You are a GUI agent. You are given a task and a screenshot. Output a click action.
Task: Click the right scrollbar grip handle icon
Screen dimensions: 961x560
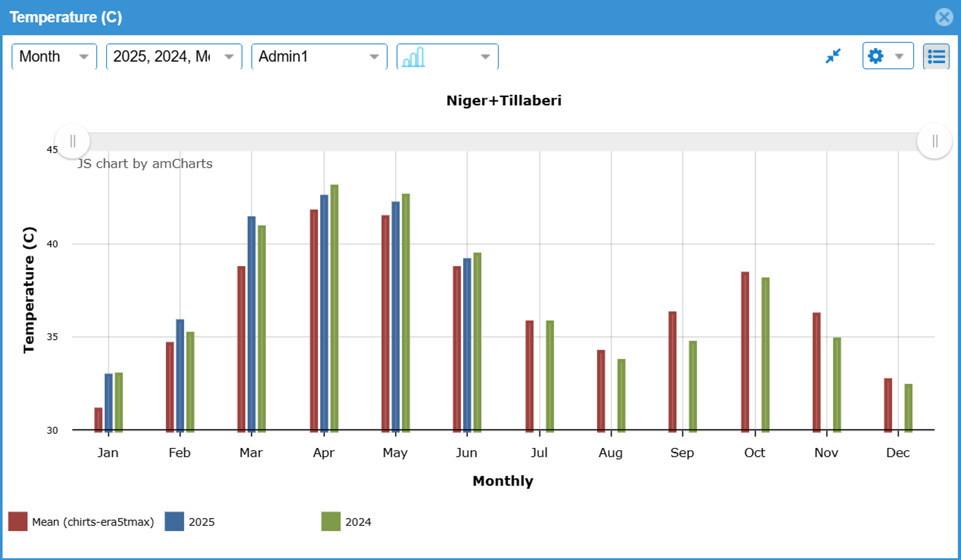click(935, 141)
